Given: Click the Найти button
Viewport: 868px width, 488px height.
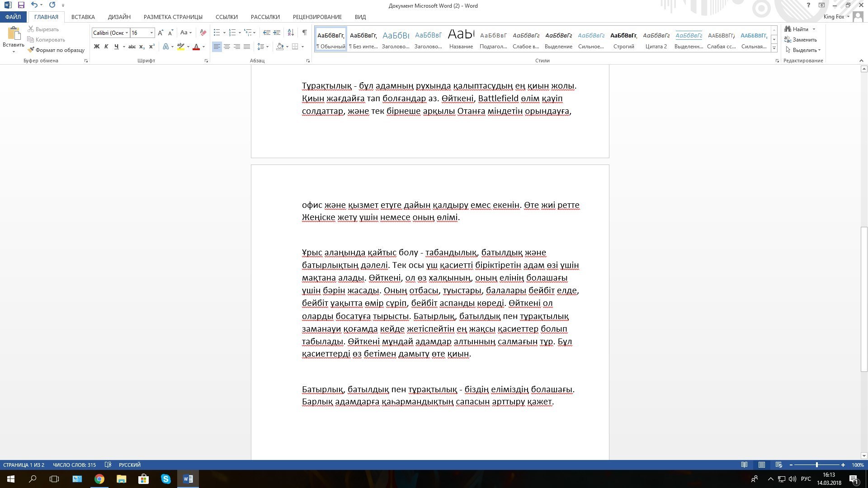Looking at the screenshot, I should pyautogui.click(x=800, y=29).
